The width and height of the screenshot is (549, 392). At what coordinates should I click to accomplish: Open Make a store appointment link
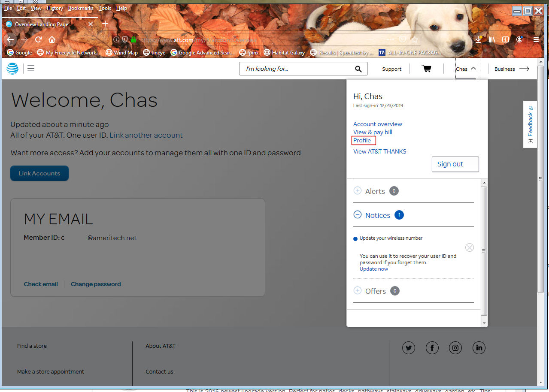51,371
